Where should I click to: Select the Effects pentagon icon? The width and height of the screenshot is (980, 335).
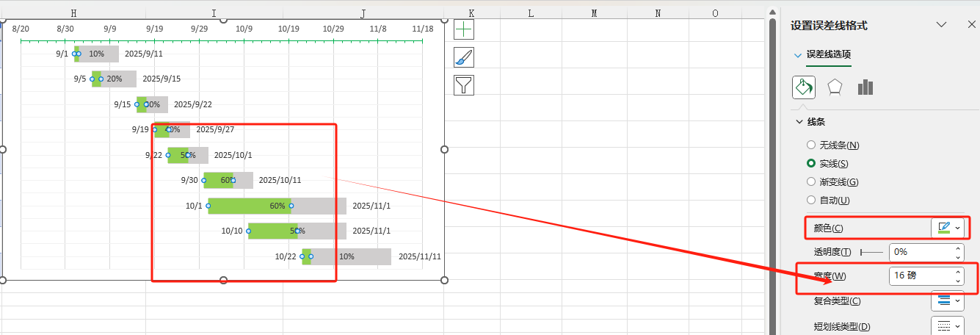point(835,87)
